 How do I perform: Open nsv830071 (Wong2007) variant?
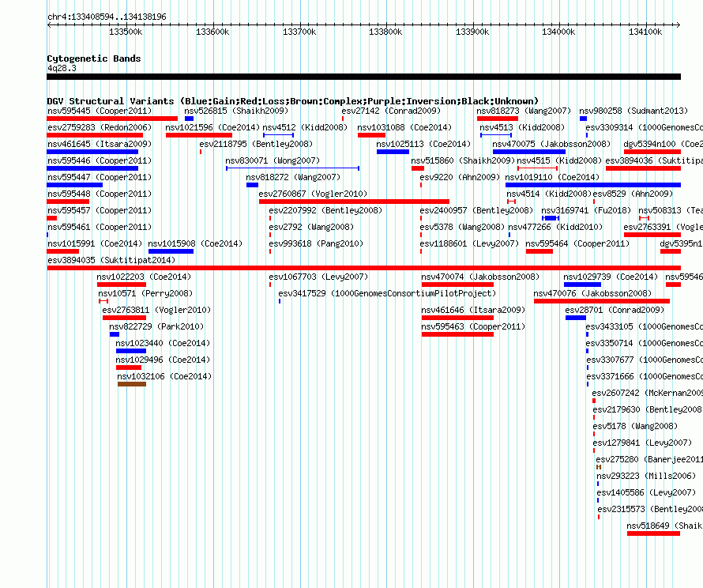[x=293, y=168]
